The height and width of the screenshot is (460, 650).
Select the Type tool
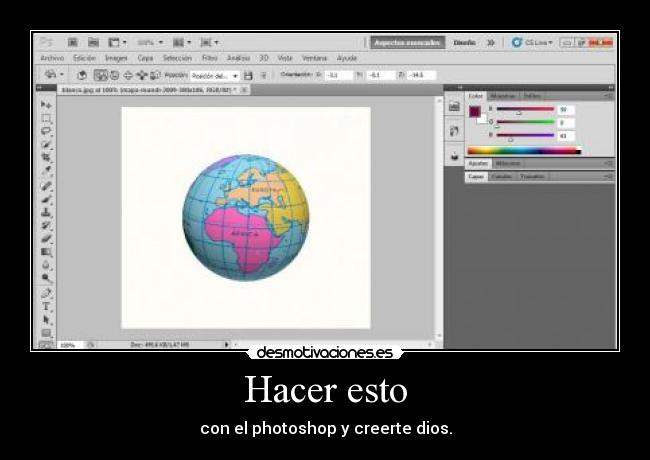tap(46, 307)
